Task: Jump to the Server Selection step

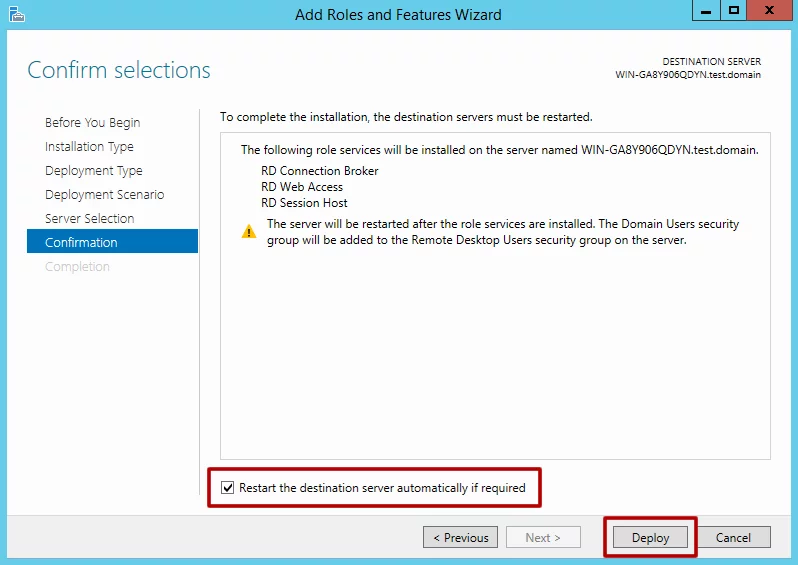Action: tap(89, 219)
